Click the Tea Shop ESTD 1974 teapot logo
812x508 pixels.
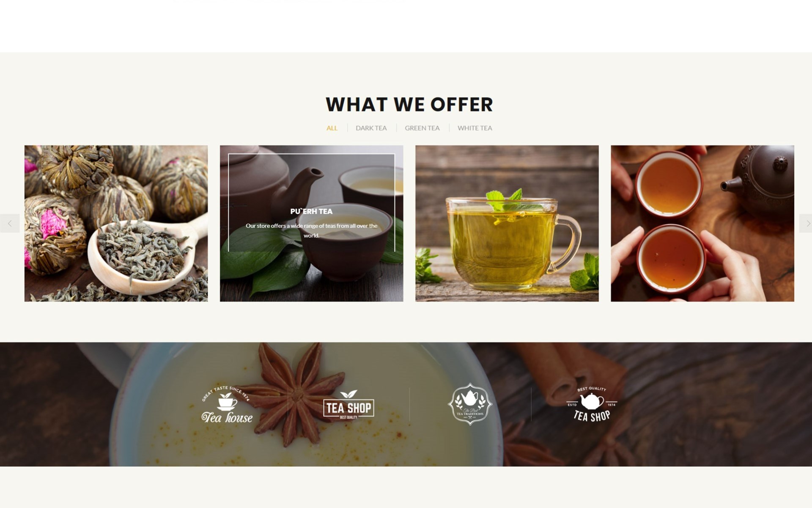[592, 404]
